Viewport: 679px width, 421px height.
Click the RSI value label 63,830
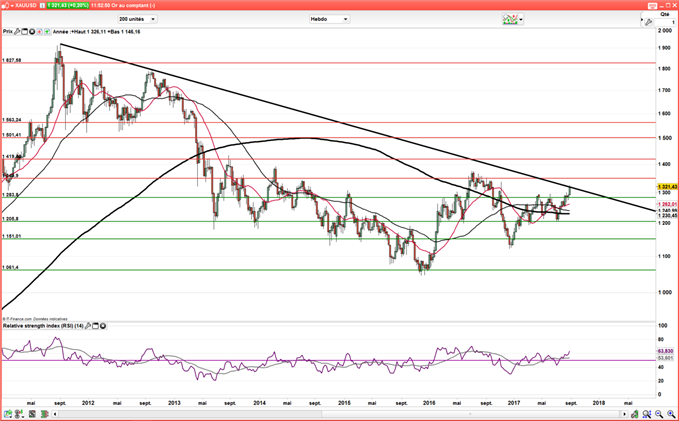pyautogui.click(x=666, y=351)
